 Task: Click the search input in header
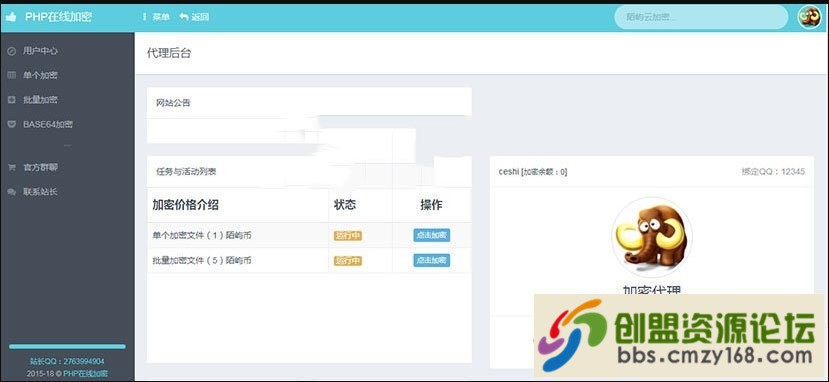tap(701, 17)
